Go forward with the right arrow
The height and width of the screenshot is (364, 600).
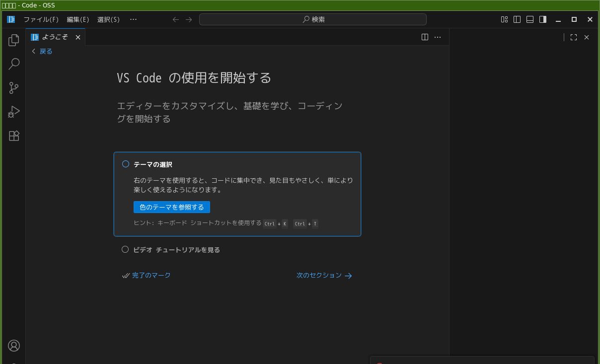pos(189,19)
